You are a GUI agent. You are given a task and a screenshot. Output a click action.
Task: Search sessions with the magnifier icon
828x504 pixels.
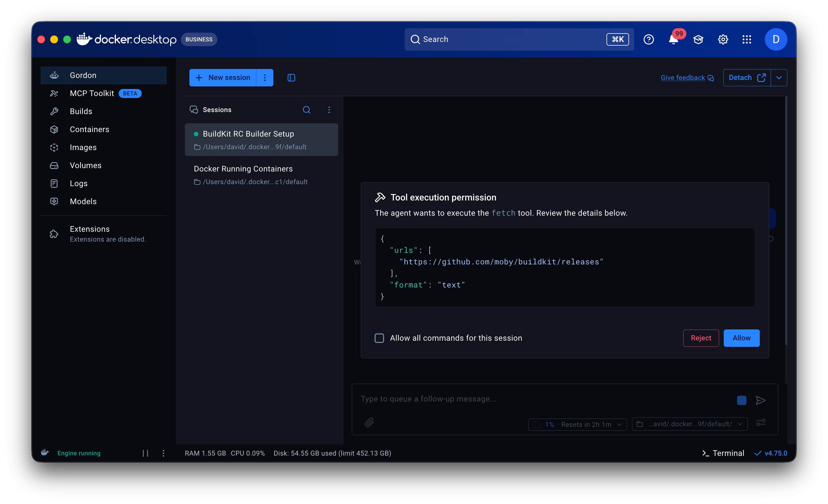[306, 110]
